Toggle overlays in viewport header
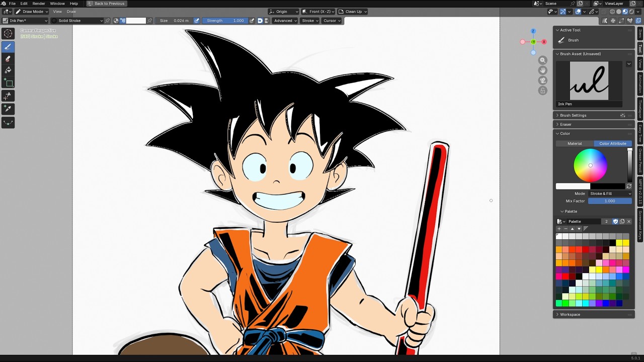 pyautogui.click(x=578, y=12)
